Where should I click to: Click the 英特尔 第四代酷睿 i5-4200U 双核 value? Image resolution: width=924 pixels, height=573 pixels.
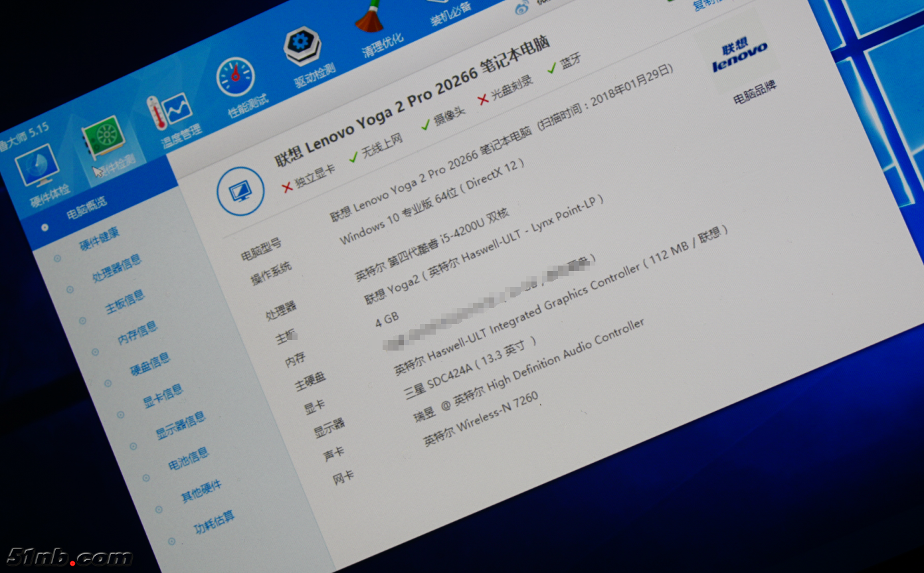[432, 245]
